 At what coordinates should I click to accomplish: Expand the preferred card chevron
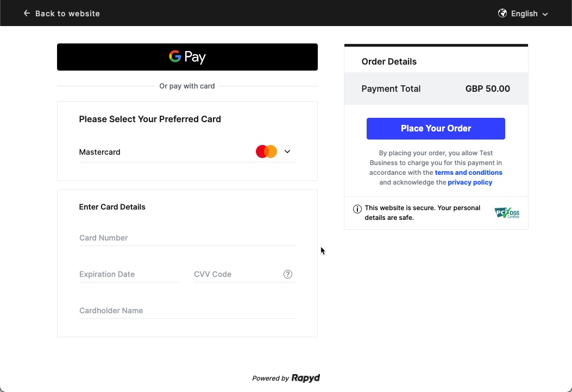(287, 152)
